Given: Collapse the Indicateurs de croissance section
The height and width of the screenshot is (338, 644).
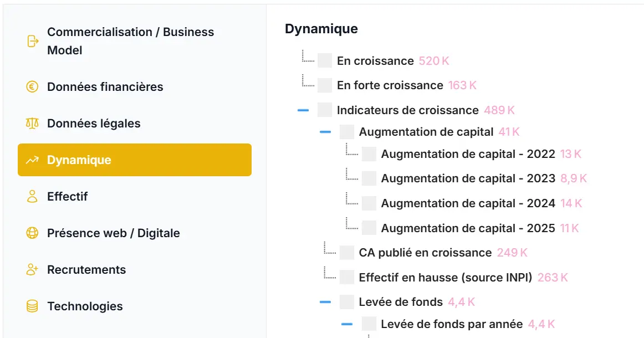Looking at the screenshot, I should 303,110.
